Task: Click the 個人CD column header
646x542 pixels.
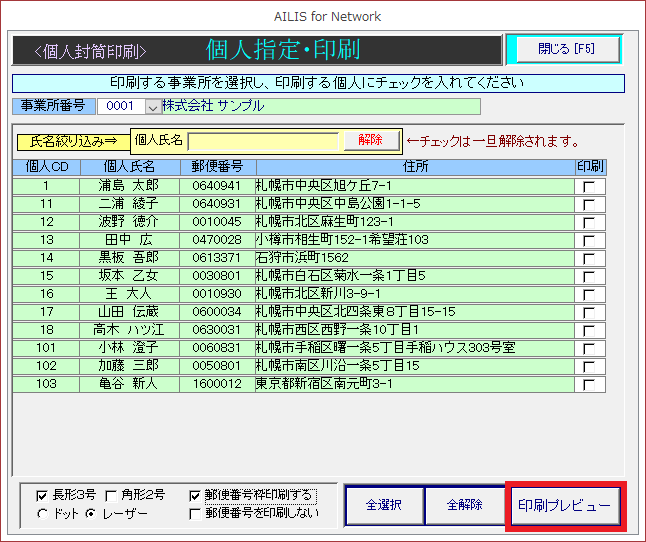Action: click(46, 167)
